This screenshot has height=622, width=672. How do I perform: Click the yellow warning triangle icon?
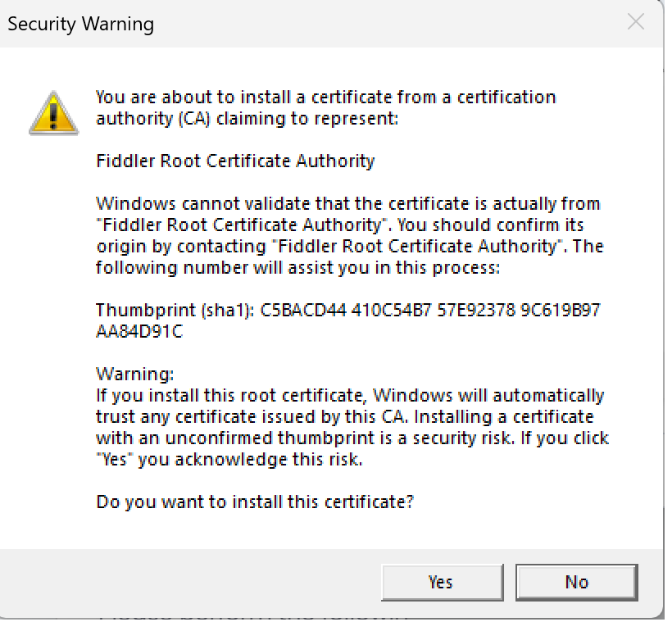click(x=53, y=113)
